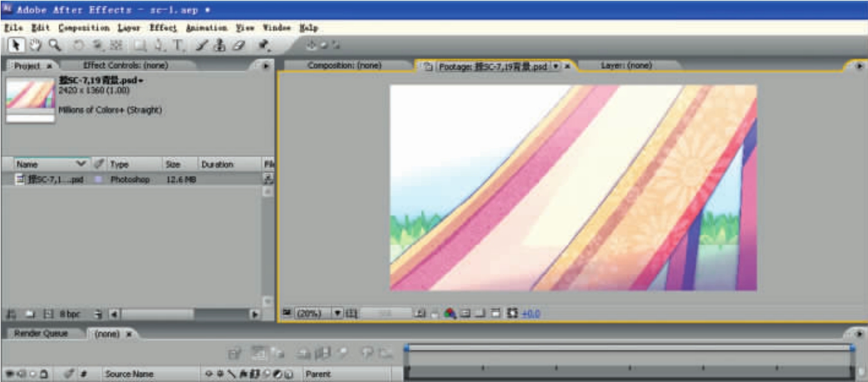Show channel using the RGB color icon
This screenshot has height=382, width=868.
(449, 313)
